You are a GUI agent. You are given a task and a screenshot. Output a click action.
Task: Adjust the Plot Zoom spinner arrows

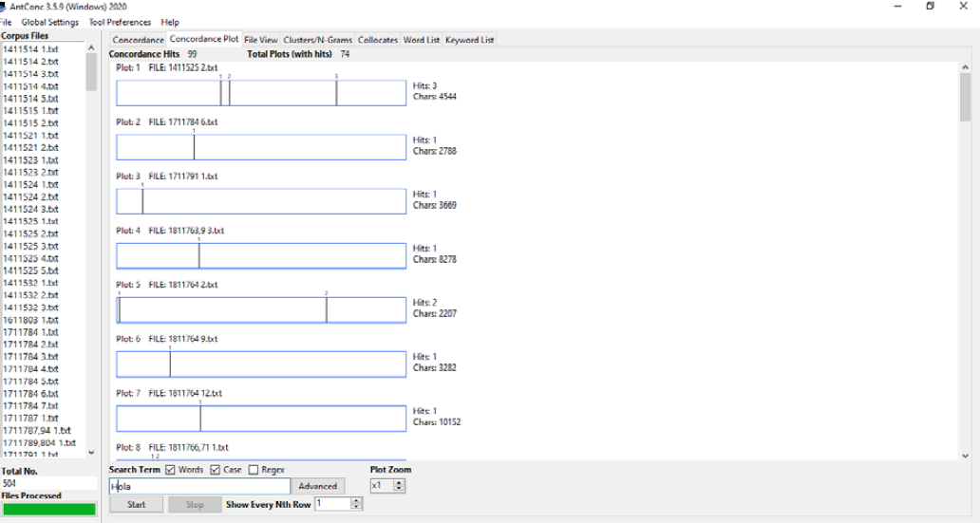400,486
